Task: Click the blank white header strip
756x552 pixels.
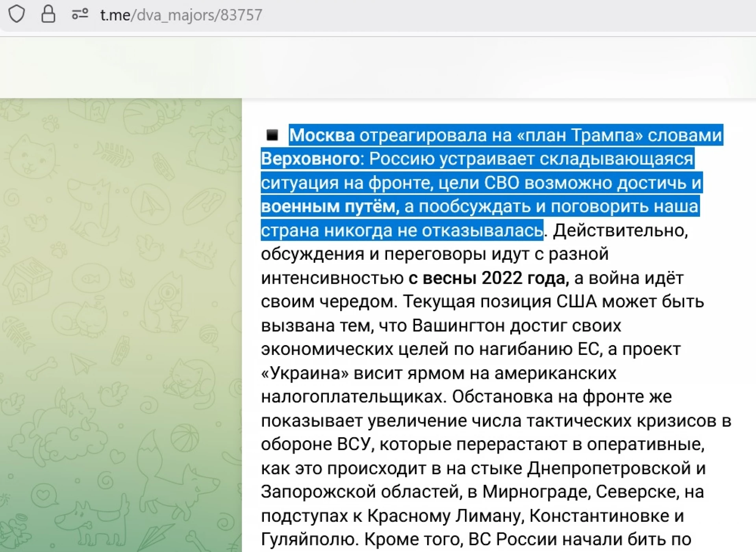Action: pos(378,67)
